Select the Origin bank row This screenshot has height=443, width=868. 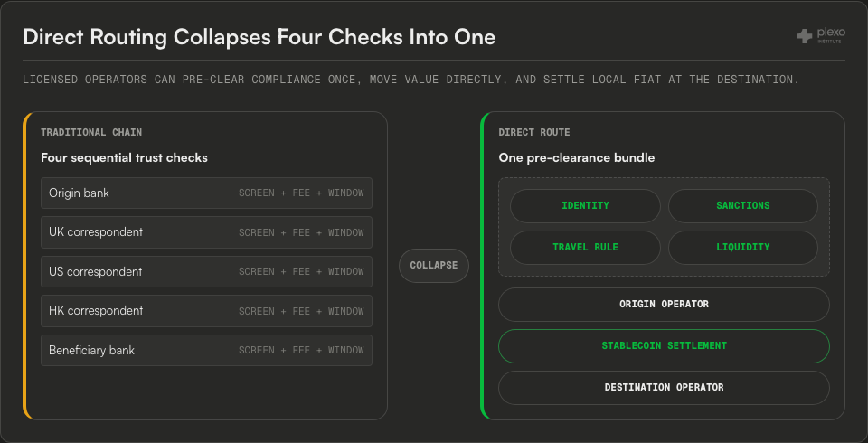(x=206, y=193)
